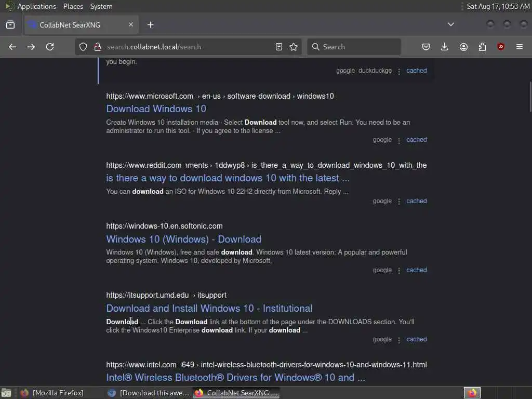Screen dimensions: 532x399
Task: Expand options dots on Microsoft result
Action: tap(399, 140)
